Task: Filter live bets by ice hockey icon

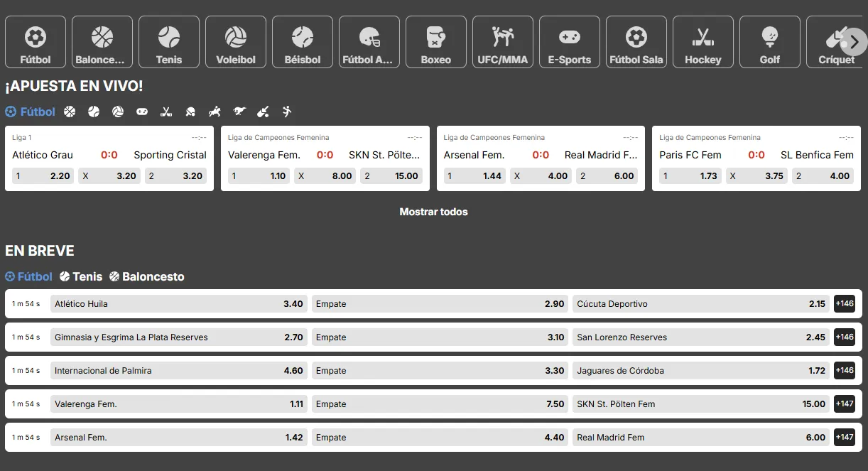Action: (166, 112)
